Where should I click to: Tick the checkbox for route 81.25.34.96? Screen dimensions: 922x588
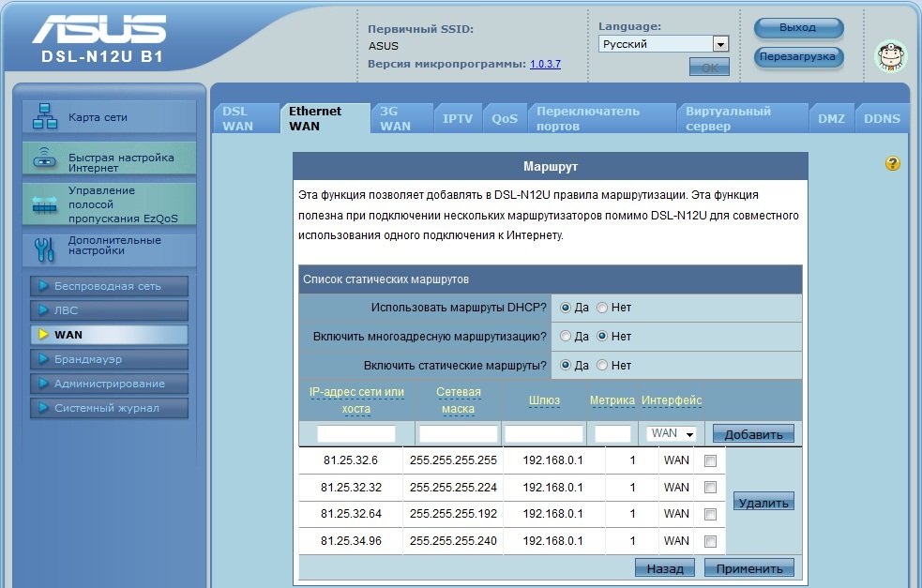point(710,541)
